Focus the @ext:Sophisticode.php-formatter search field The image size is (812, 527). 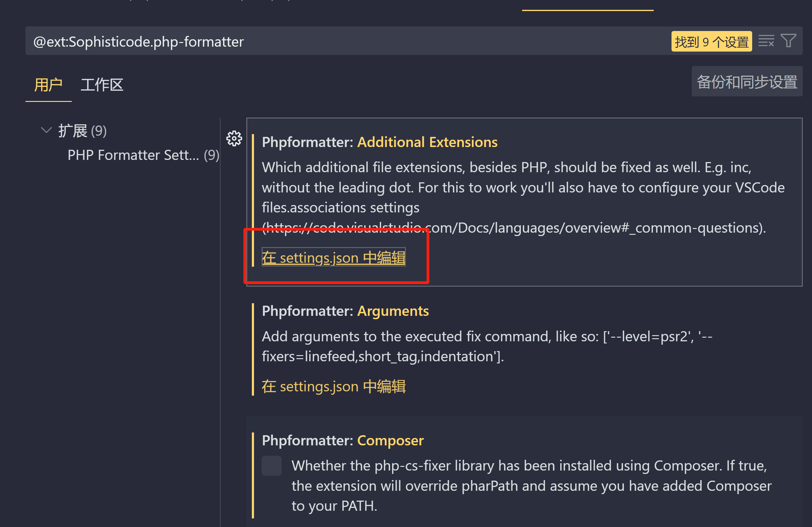pos(307,42)
